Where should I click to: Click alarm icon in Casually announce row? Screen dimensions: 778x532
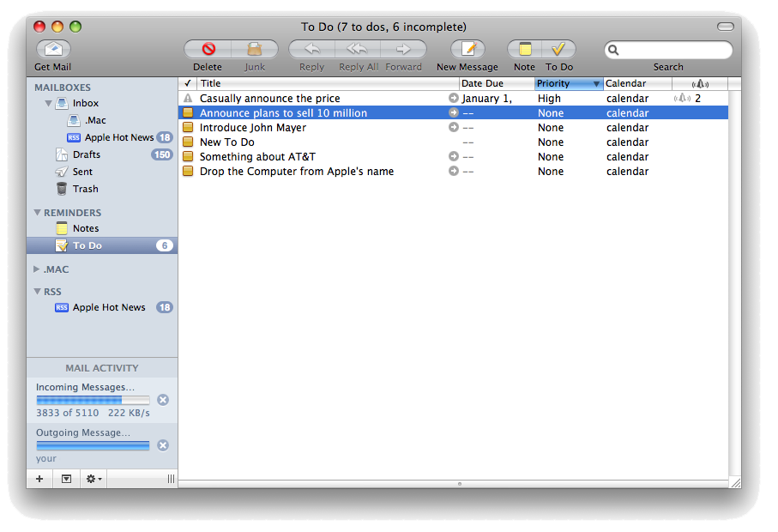[682, 99]
